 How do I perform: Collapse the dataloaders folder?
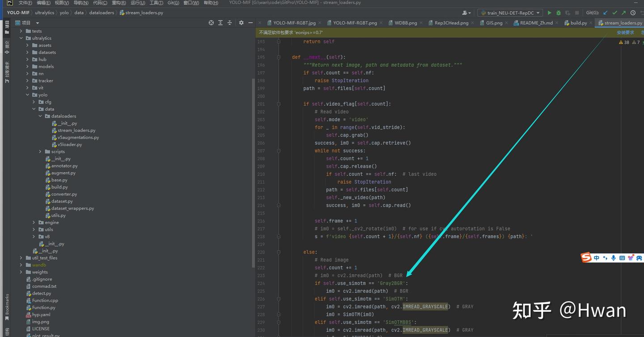coord(40,116)
